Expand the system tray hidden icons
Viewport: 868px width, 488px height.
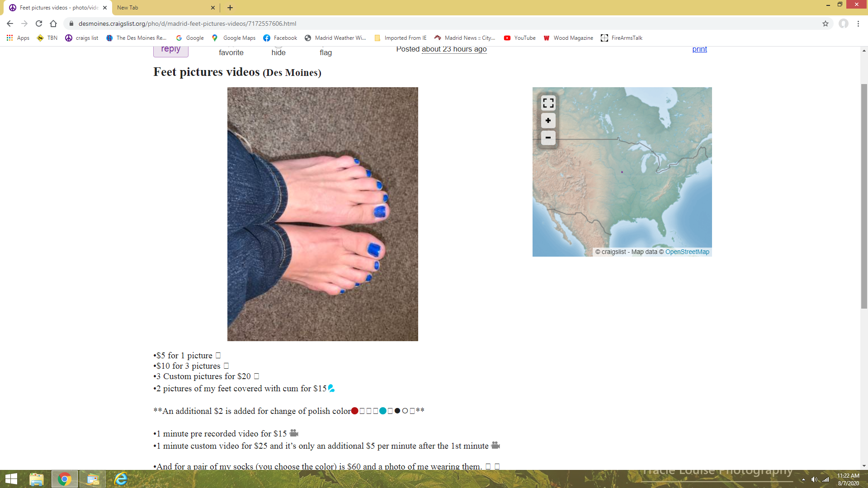[x=803, y=479]
